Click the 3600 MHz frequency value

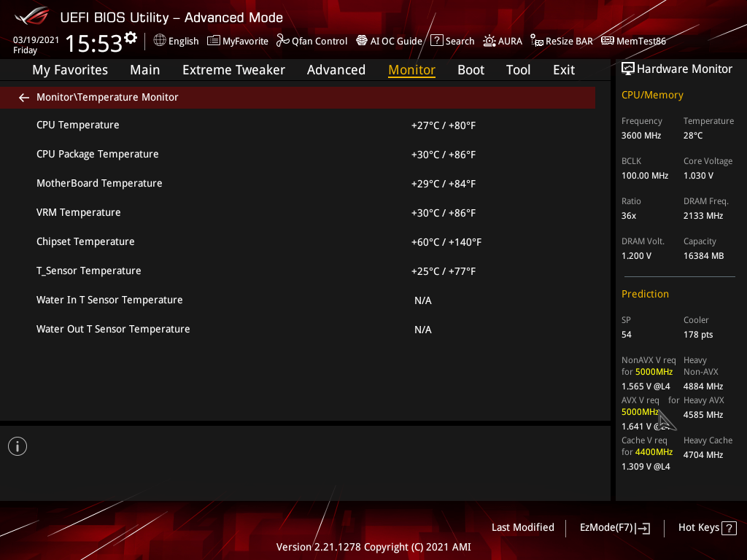[641, 136]
